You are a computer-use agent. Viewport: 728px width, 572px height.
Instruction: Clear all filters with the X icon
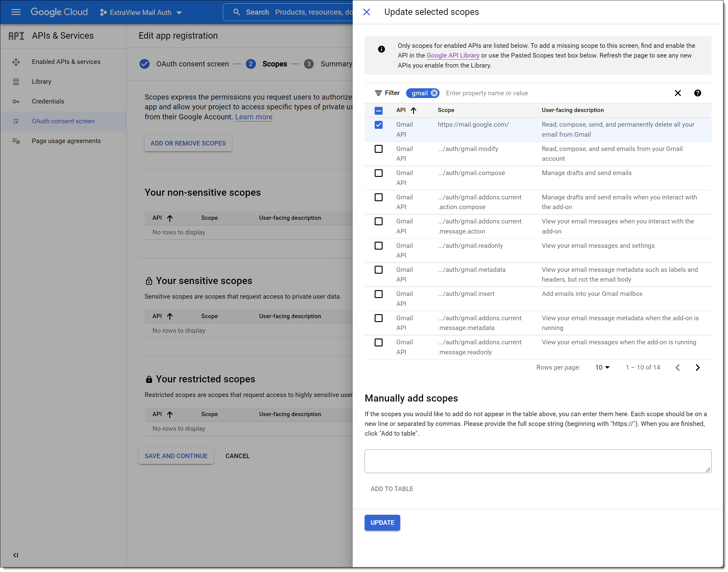tap(677, 93)
